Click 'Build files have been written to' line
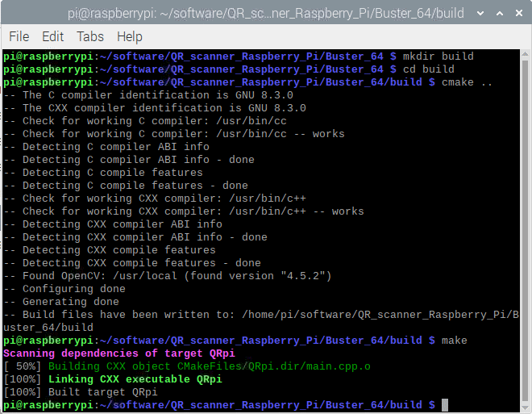Image resolution: width=532 pixels, height=414 pixels. (261, 315)
